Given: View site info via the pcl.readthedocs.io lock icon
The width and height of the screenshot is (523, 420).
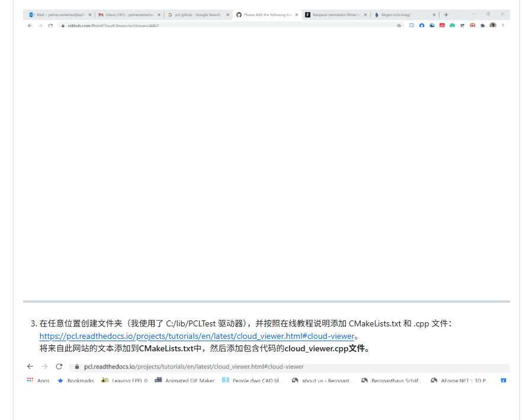Looking at the screenshot, I should pos(77,367).
